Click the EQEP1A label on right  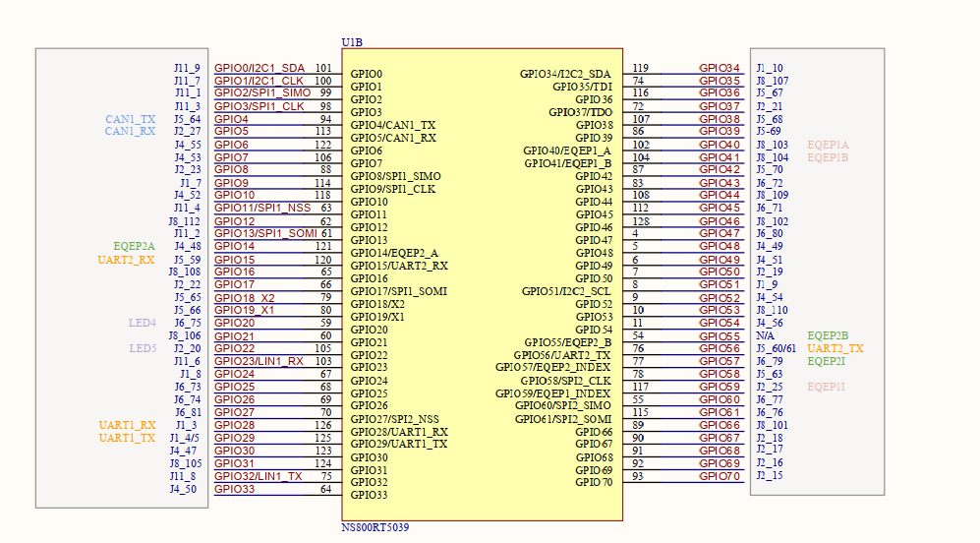827,145
